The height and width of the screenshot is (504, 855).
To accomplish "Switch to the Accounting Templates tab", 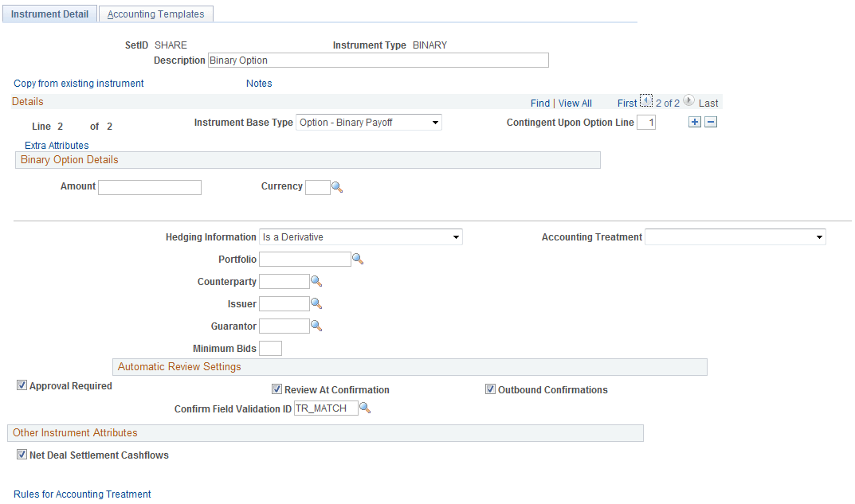I will pos(155,14).
